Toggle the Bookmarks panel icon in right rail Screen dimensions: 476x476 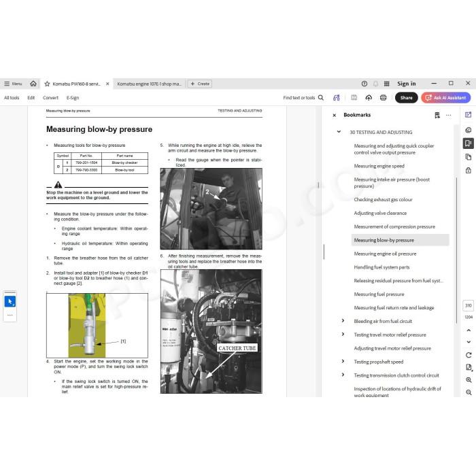[468, 143]
